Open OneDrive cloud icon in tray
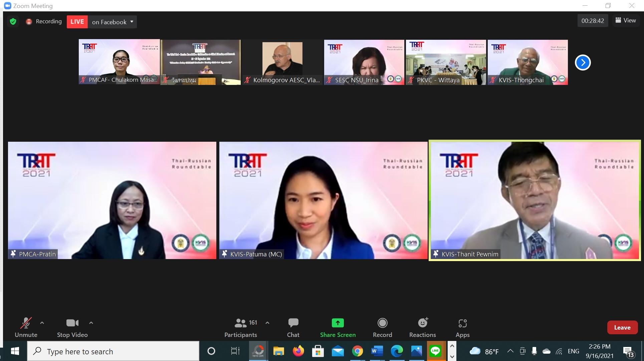 click(x=547, y=351)
